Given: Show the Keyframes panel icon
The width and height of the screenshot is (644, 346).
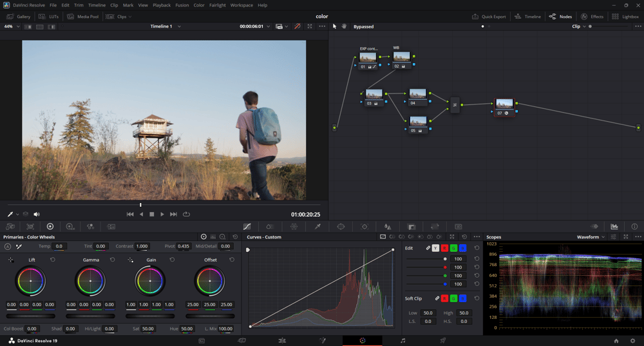Looking at the screenshot, I should [x=594, y=226].
